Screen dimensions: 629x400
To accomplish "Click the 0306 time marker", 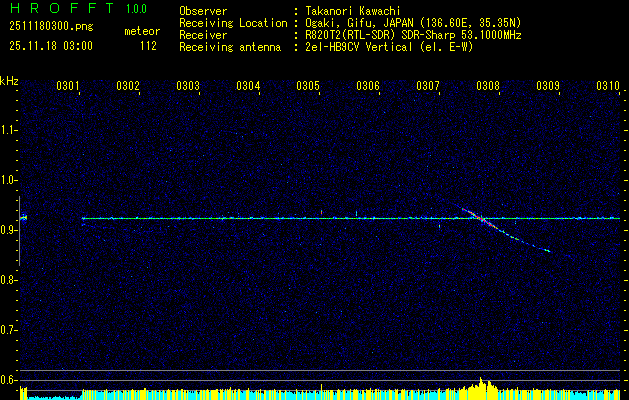I will coord(368,85).
